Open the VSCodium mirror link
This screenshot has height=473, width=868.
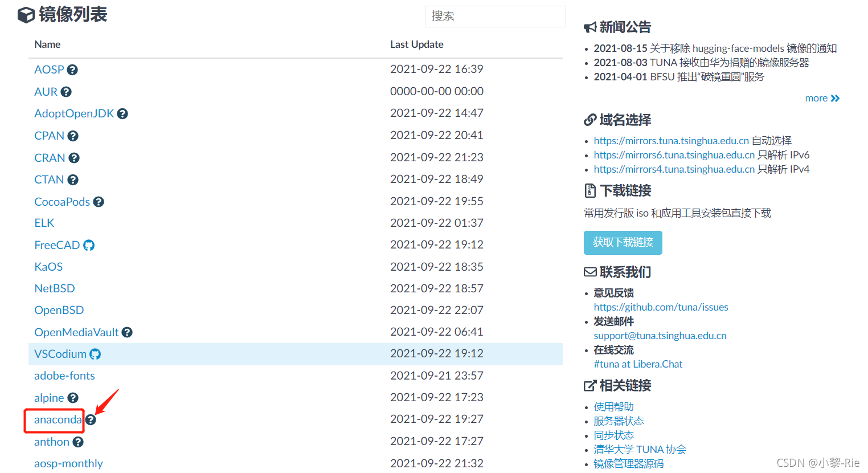click(60, 354)
